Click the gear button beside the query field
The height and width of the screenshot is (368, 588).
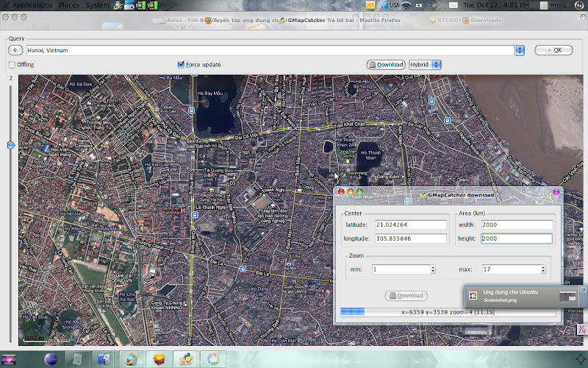[15, 50]
